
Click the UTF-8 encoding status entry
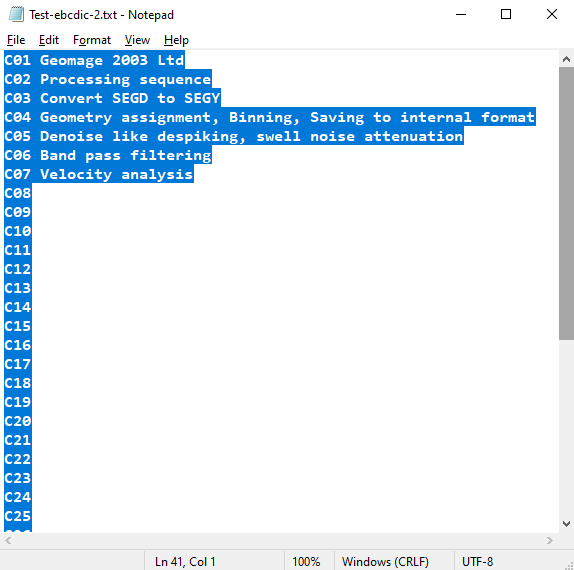(x=478, y=562)
